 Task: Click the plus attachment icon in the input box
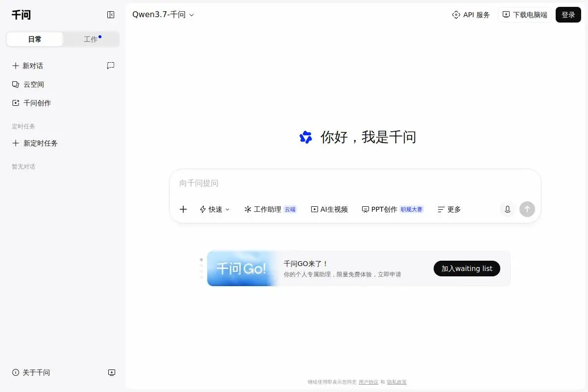click(x=183, y=209)
